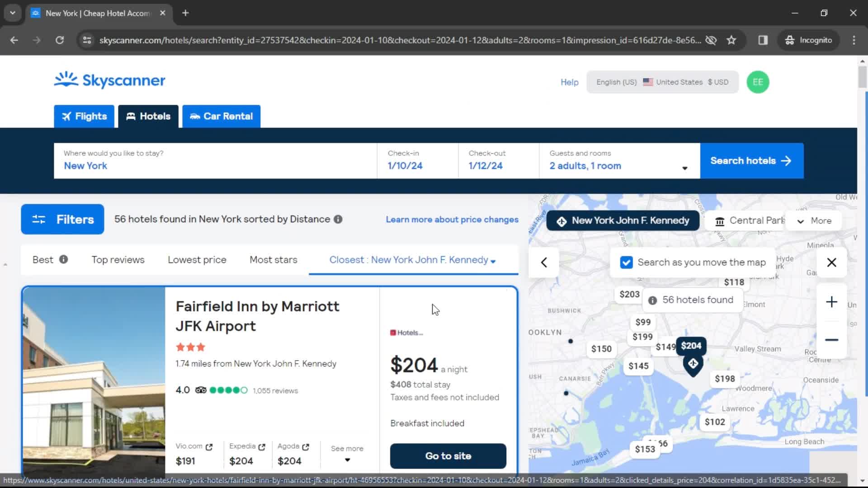Sort by Best
Viewport: 868px width, 488px height.
43,260
